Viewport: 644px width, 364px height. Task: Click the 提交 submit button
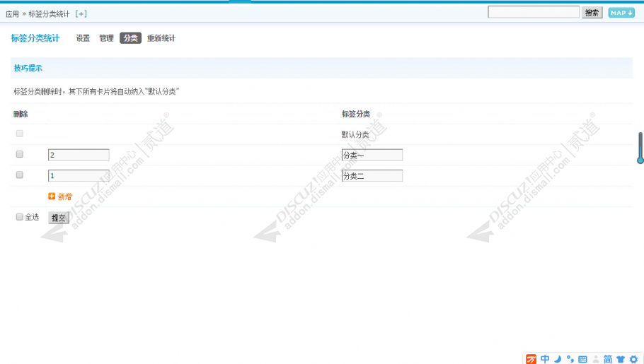click(x=59, y=218)
